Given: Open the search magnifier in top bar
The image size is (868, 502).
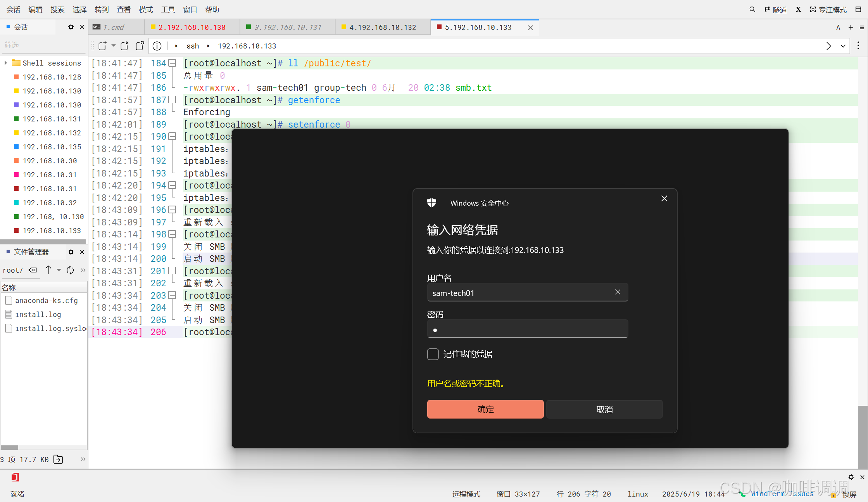Looking at the screenshot, I should click(752, 9).
